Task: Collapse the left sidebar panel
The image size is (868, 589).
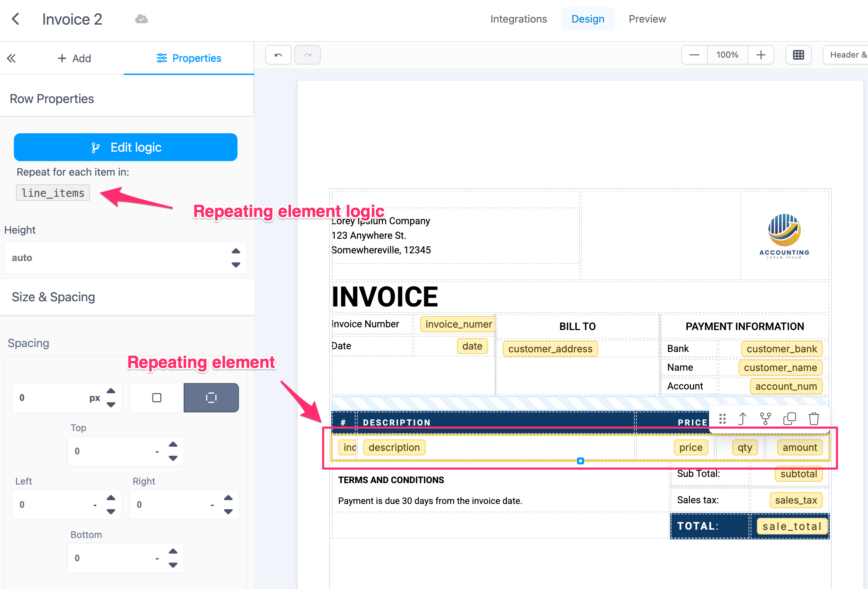Action: point(11,58)
